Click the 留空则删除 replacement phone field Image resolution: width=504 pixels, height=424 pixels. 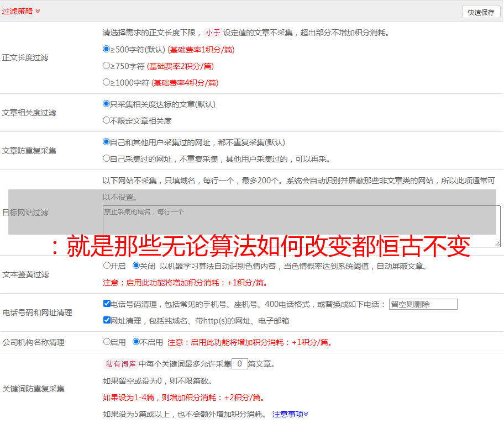(423, 304)
